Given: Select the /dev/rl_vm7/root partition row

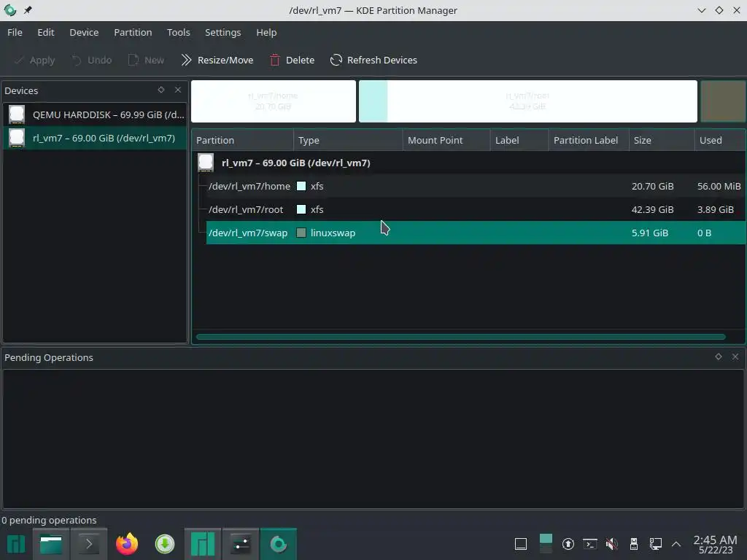Looking at the screenshot, I should (x=469, y=209).
